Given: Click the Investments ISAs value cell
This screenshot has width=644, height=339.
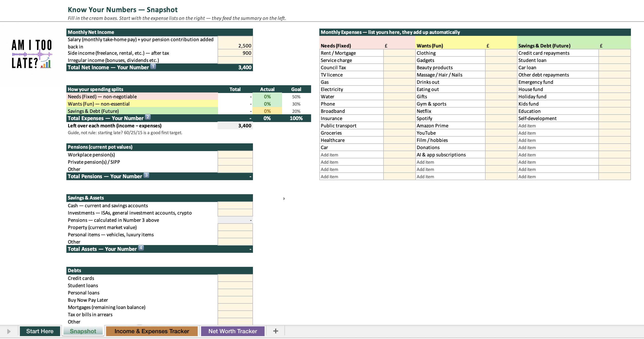Looking at the screenshot, I should 235,213.
